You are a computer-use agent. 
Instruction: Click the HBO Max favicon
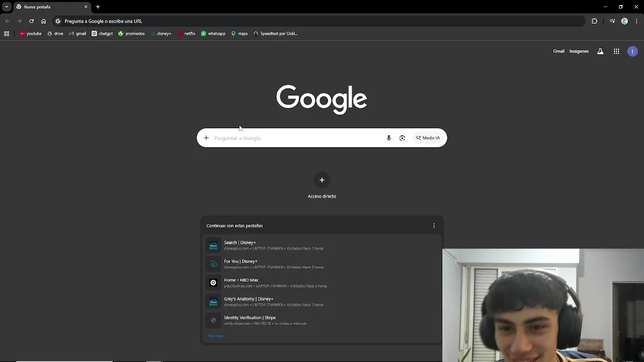pyautogui.click(x=213, y=283)
